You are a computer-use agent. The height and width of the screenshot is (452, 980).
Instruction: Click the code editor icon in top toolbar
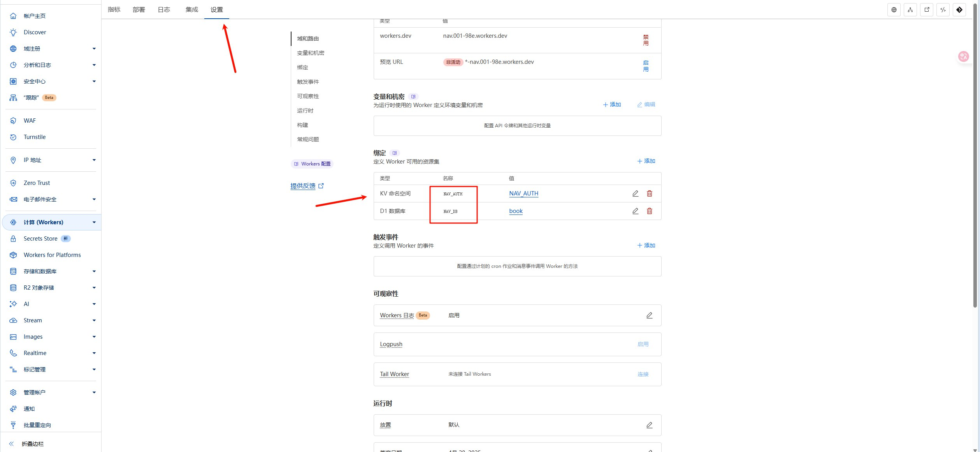[x=943, y=10]
